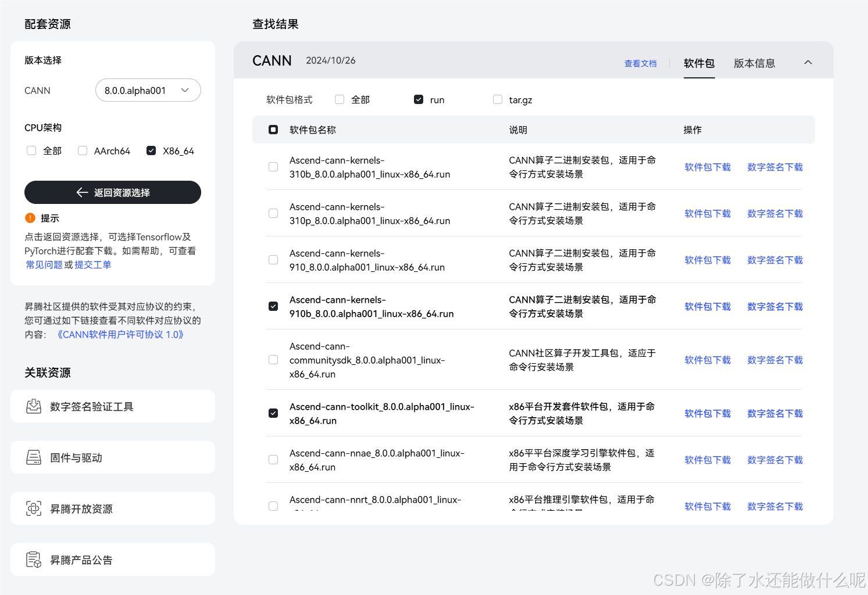
Task: Download the kernels-310p software package
Action: 708,213
